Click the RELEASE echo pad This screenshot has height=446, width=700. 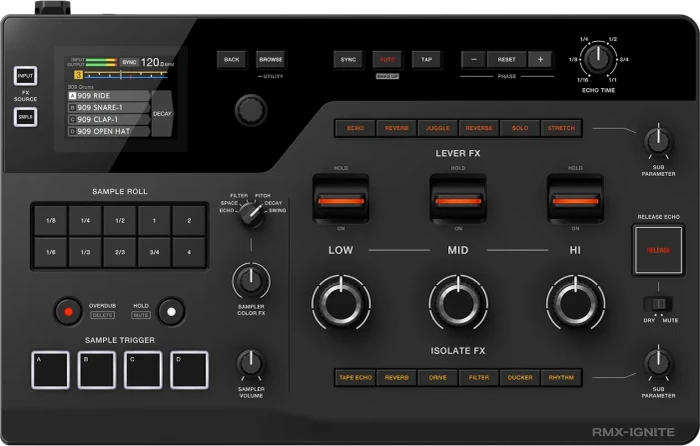pos(658,250)
